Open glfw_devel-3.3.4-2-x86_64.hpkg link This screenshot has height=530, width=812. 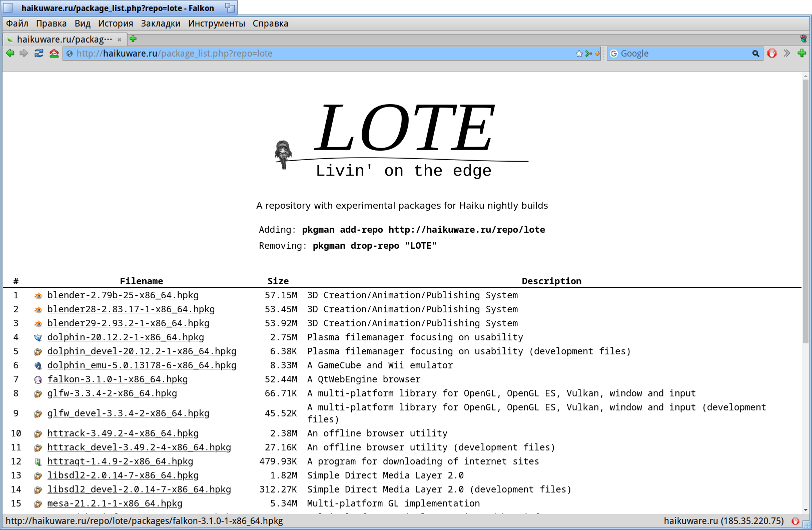(129, 413)
